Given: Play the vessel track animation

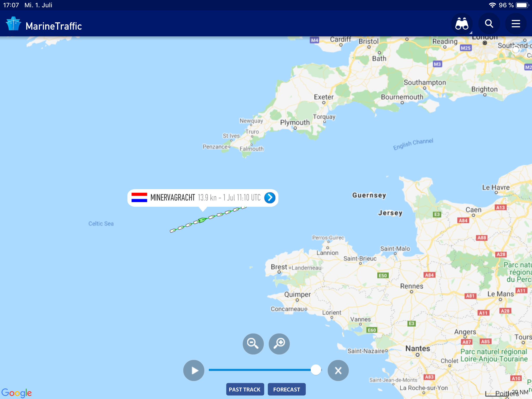Looking at the screenshot, I should pyautogui.click(x=194, y=370).
